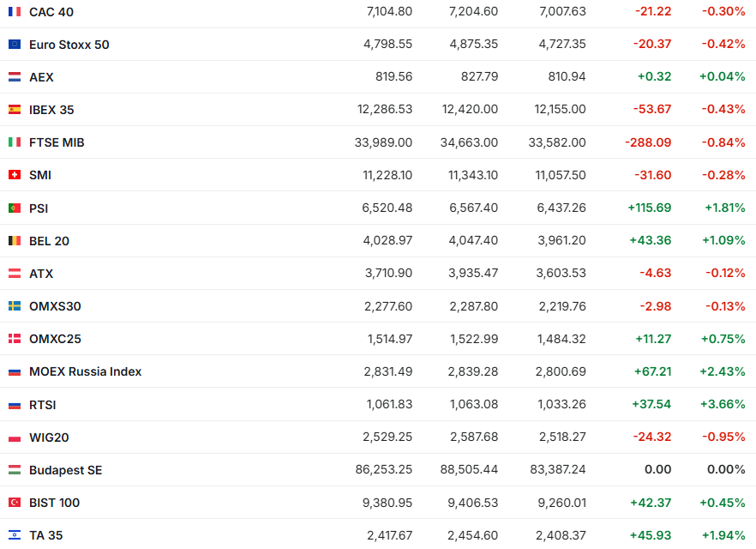Click the FTSE MIB last price 33,989.00
The width and height of the screenshot is (756, 549).
pyautogui.click(x=383, y=142)
